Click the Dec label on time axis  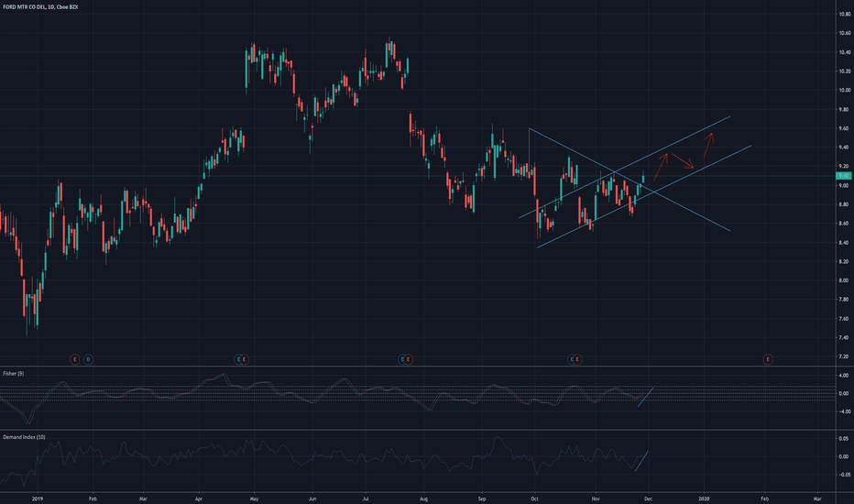(x=648, y=499)
